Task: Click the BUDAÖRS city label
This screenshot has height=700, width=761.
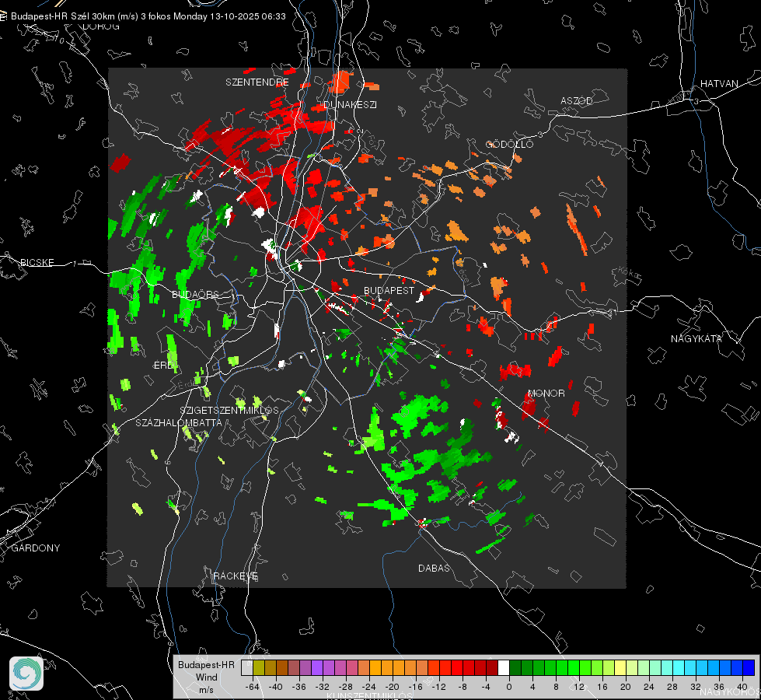Action: coord(195,295)
